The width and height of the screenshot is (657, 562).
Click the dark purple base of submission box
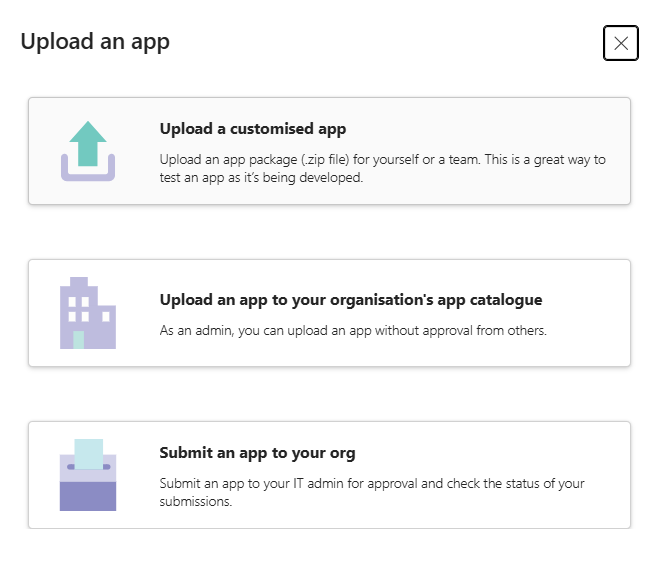tap(88, 496)
